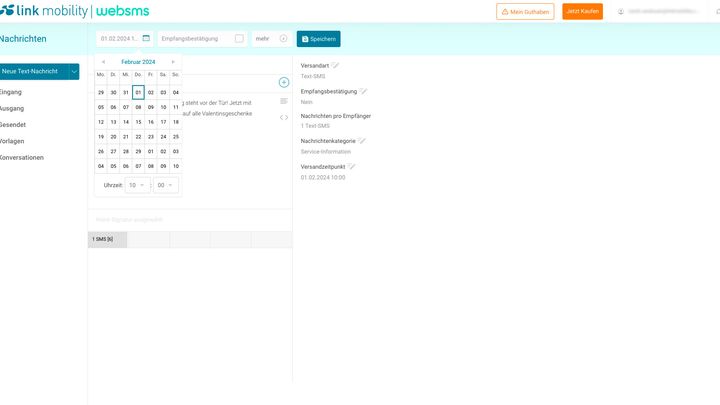Pick calendar day 08 of February

point(138,107)
